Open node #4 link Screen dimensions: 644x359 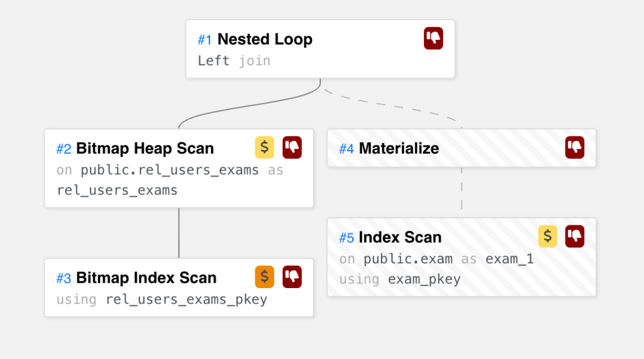click(x=346, y=148)
